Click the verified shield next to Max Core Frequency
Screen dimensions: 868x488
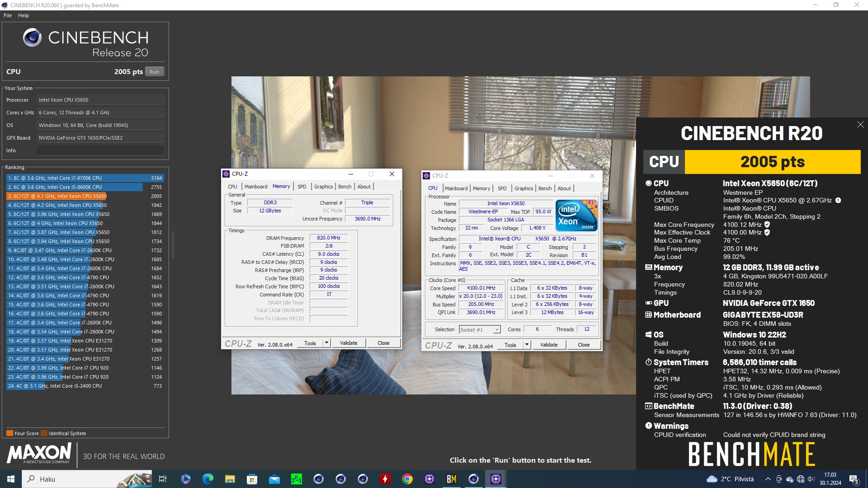tap(767, 225)
